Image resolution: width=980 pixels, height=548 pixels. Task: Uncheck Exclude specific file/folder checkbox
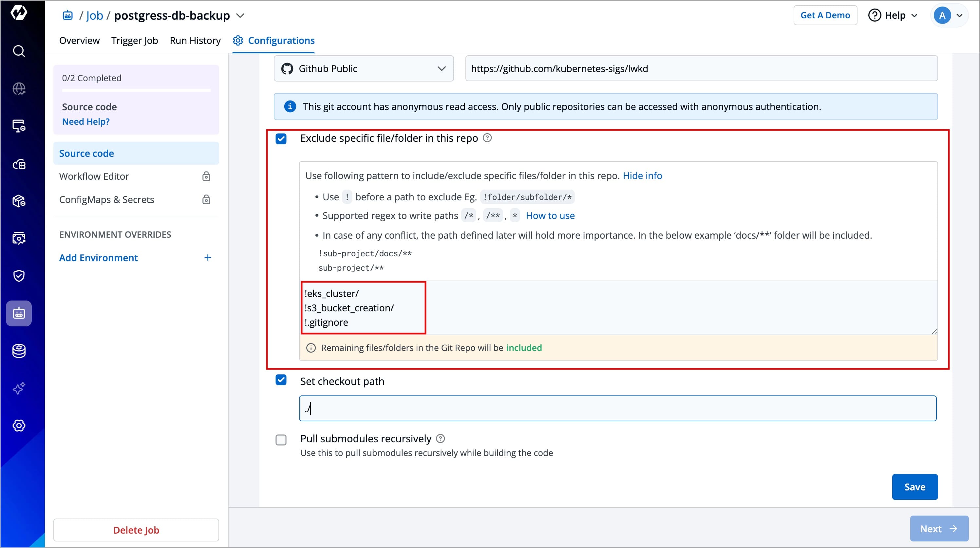tap(281, 139)
